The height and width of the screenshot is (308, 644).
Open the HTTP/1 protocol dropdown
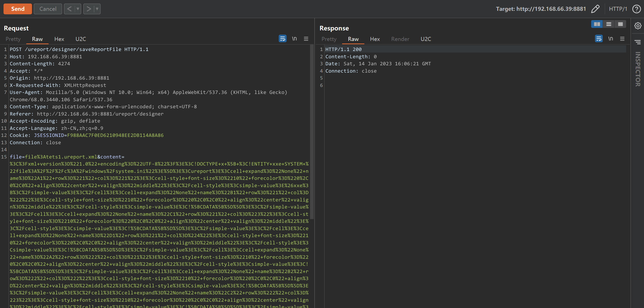[x=618, y=9]
